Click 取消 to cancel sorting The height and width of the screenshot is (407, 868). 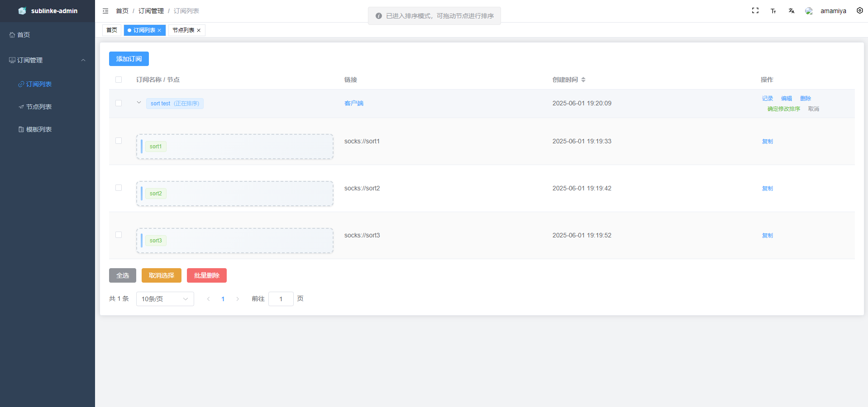point(814,109)
